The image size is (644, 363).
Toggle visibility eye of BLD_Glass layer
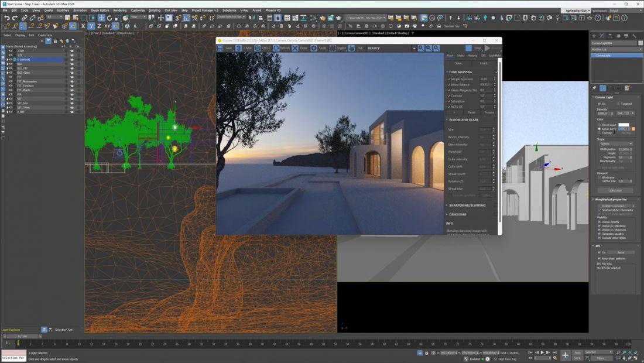(11, 73)
